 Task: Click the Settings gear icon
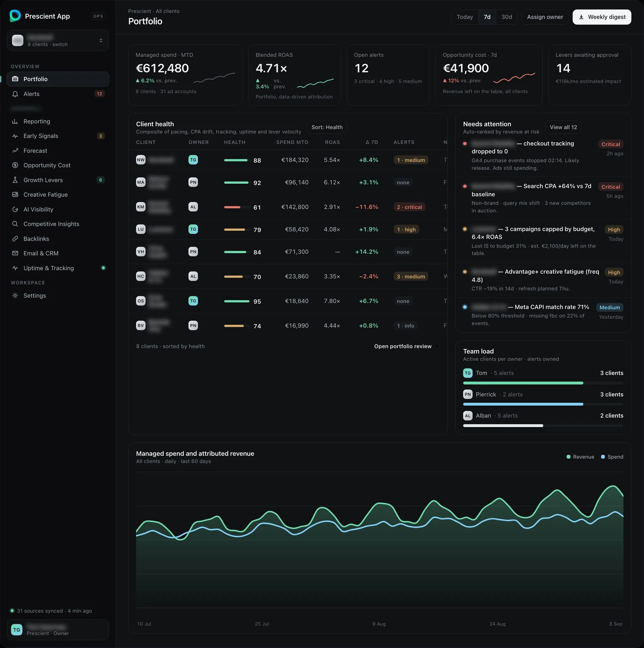pos(15,295)
